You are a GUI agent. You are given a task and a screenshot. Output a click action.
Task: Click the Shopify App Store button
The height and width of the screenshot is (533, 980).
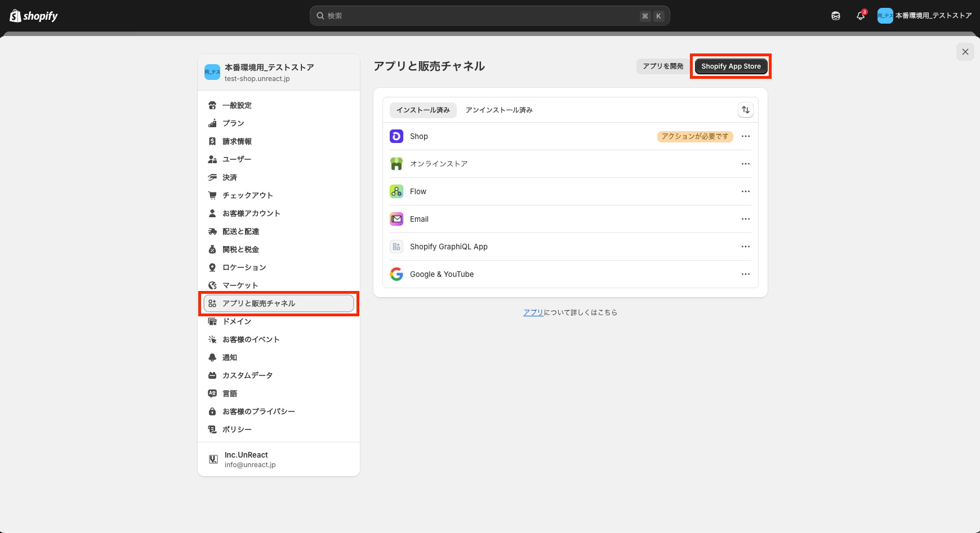click(x=730, y=66)
